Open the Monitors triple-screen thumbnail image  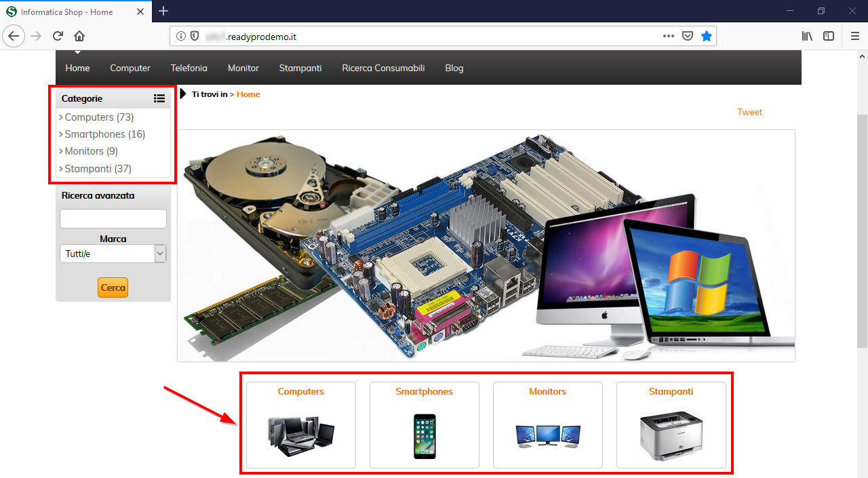pyautogui.click(x=548, y=435)
